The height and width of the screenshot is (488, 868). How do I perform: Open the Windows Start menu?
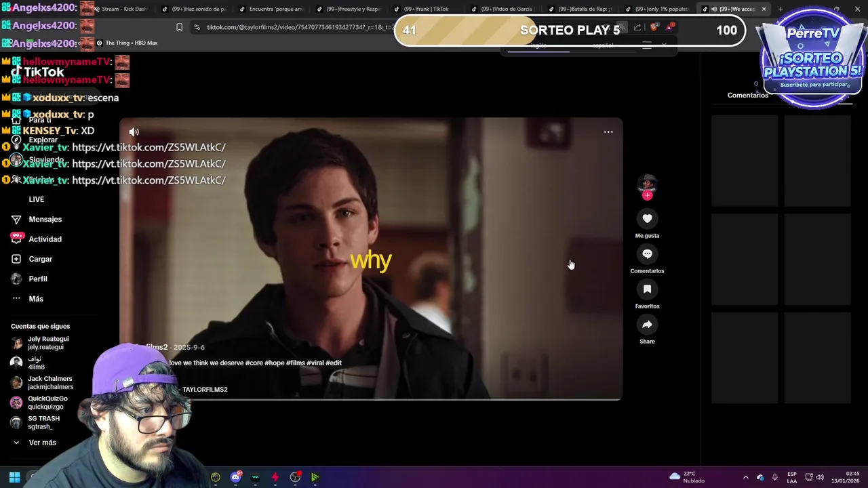[14, 477]
